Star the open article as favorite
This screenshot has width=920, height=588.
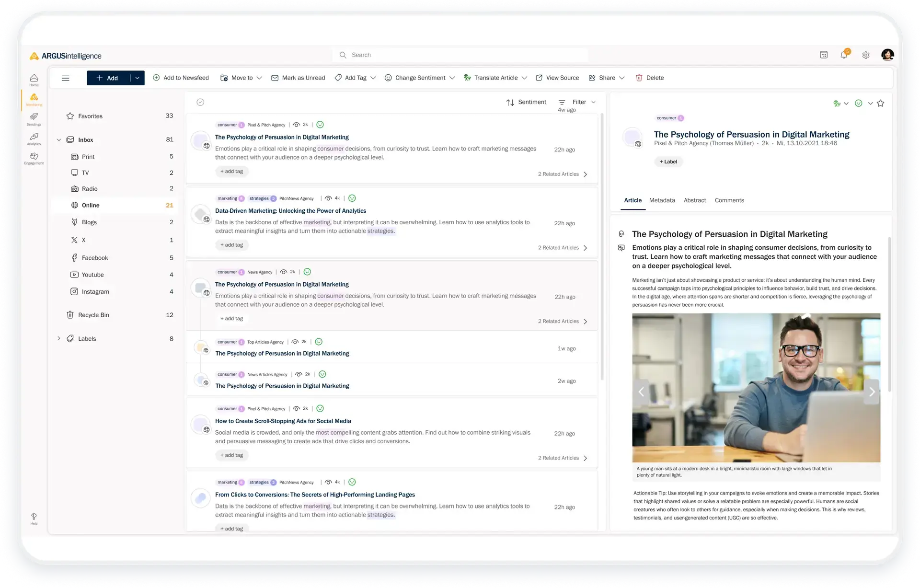coord(880,103)
